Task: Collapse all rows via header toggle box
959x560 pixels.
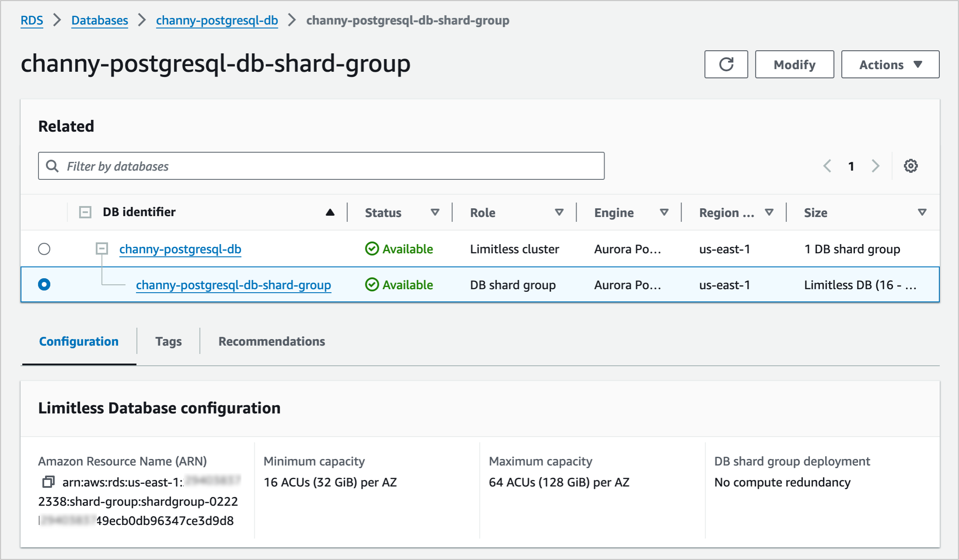Action: (x=85, y=212)
